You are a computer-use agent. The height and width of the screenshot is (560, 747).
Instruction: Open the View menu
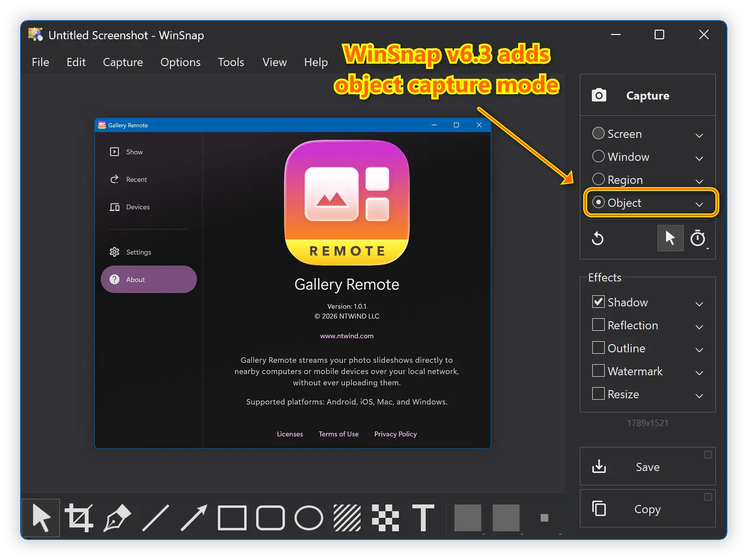coord(275,62)
